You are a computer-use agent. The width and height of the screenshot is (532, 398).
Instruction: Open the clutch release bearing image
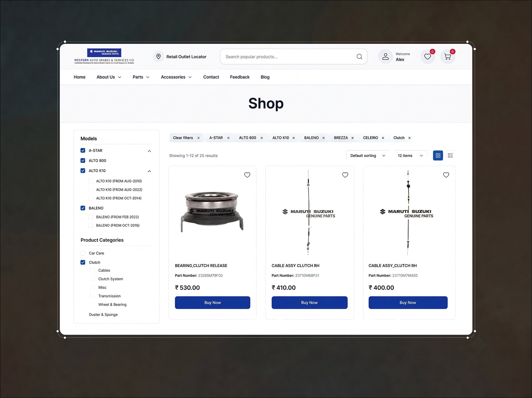click(x=212, y=212)
